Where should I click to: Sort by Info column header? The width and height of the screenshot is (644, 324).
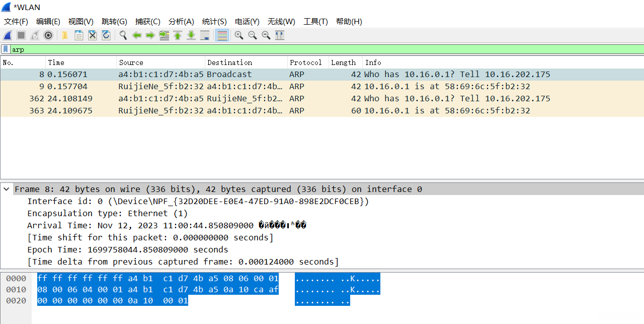(503, 62)
